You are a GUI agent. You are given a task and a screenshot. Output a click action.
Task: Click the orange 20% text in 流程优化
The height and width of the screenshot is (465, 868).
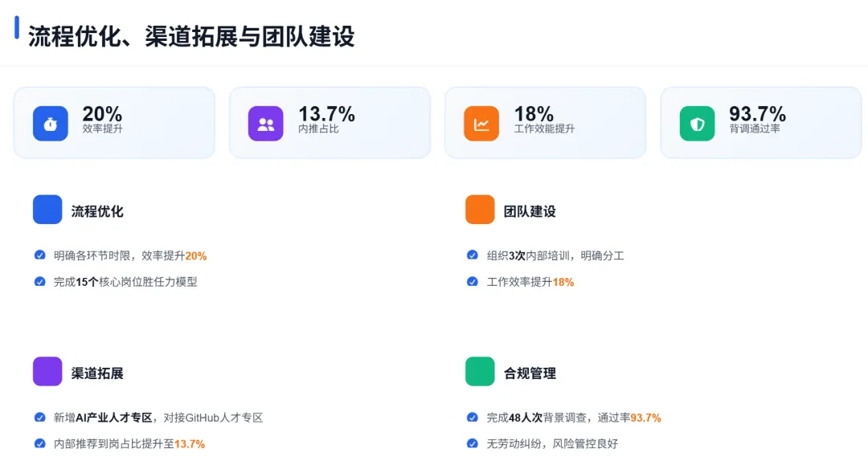(196, 256)
